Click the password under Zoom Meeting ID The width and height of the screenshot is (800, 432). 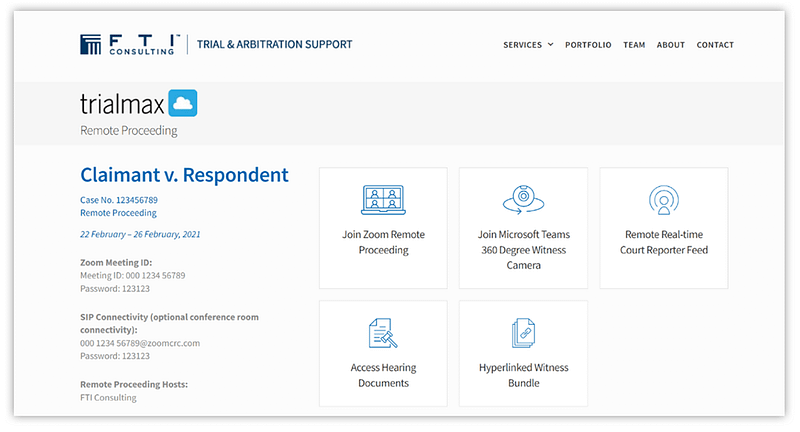tap(115, 289)
